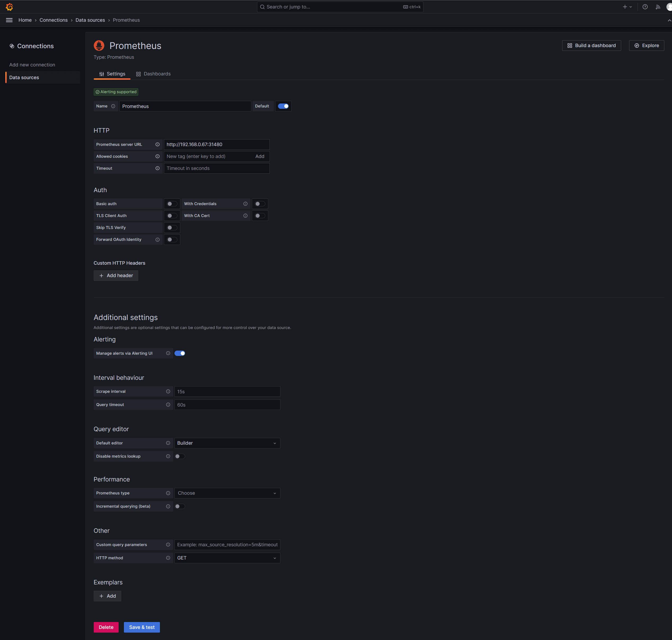Click the Scrape interval 15s field
Screen dimensions: 672x640
(x=227, y=391)
